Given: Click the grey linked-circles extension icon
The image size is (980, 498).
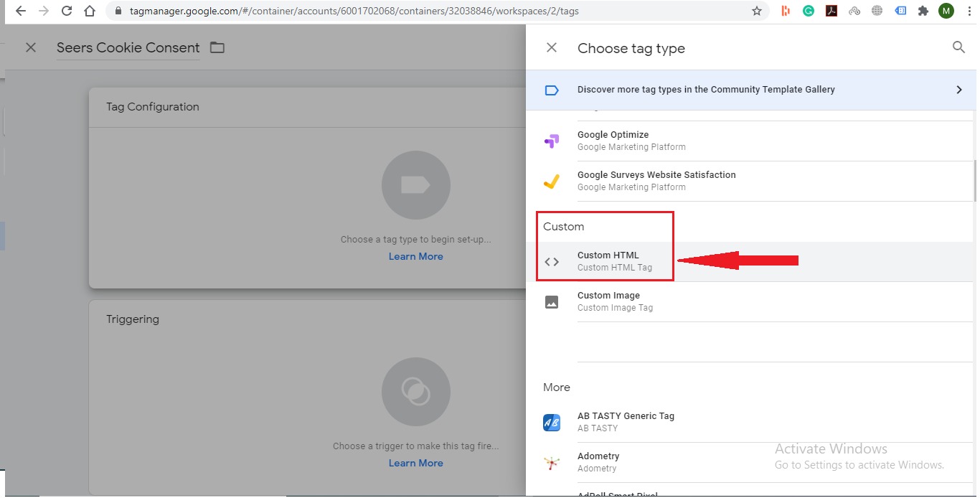Looking at the screenshot, I should [x=854, y=11].
